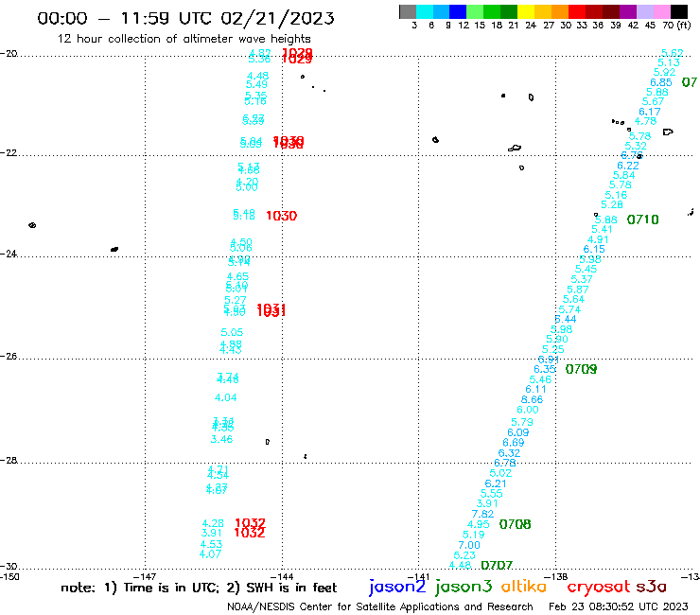
Task: Click the '-141' longitude axis label
Action: pos(418,576)
